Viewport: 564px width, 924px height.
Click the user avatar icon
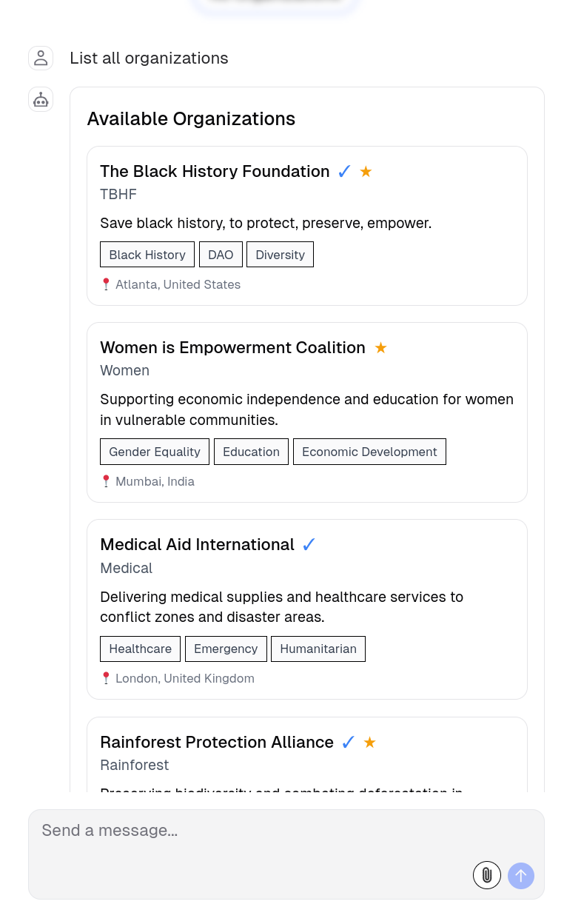(41, 58)
